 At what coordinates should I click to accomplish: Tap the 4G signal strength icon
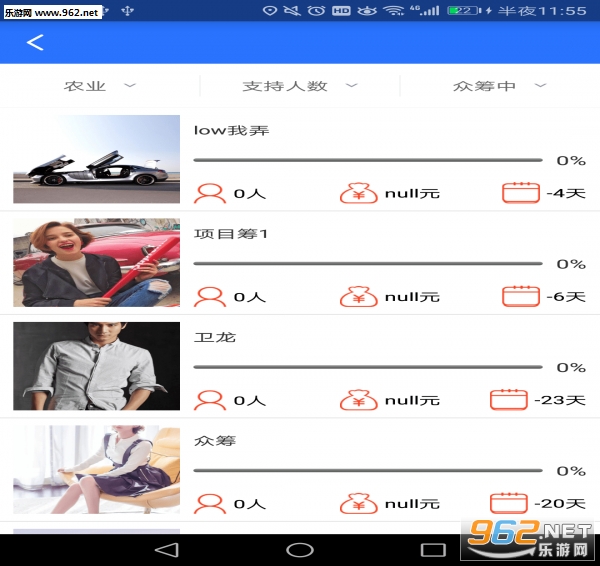(424, 10)
